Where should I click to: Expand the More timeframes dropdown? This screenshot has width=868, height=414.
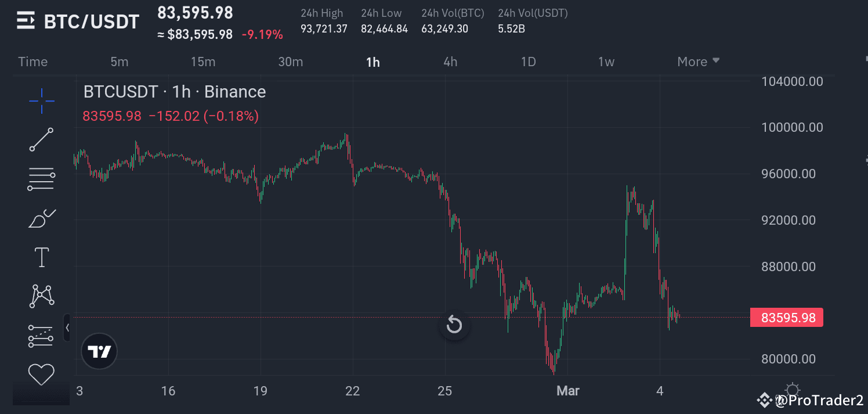click(699, 62)
